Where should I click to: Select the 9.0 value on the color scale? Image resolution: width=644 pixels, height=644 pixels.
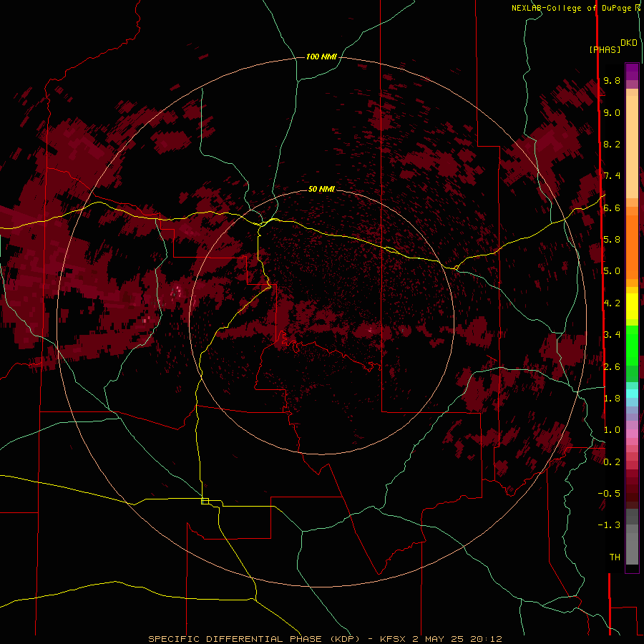point(612,112)
